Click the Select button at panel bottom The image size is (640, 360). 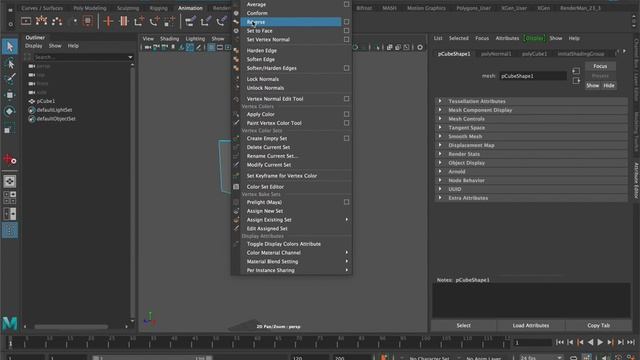pos(463,326)
